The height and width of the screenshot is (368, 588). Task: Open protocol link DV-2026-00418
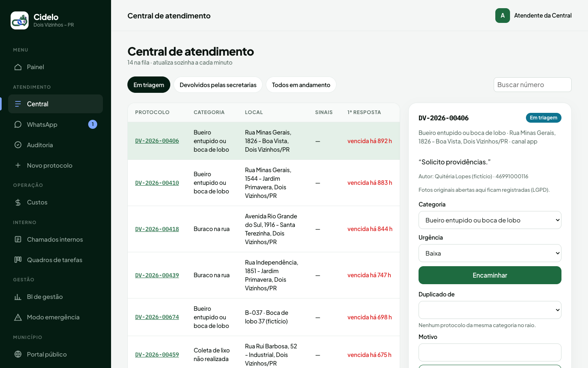click(157, 229)
